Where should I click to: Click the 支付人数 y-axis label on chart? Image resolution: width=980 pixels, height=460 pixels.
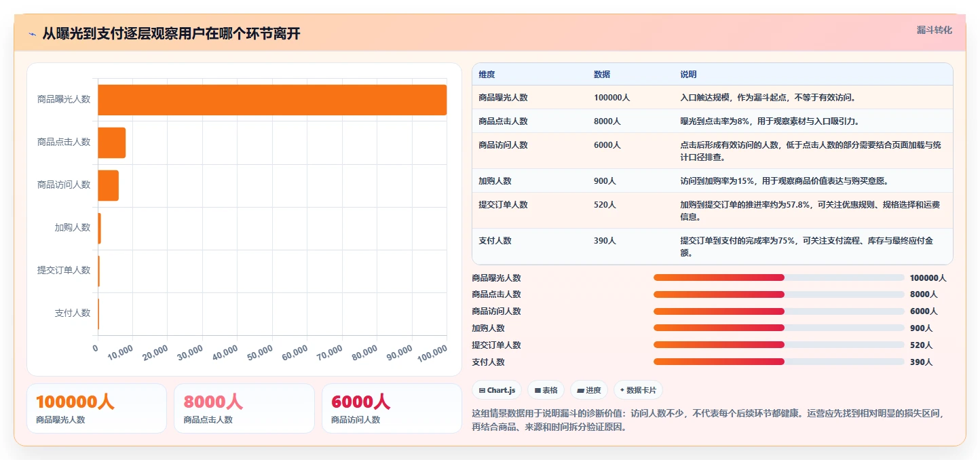pos(73,313)
